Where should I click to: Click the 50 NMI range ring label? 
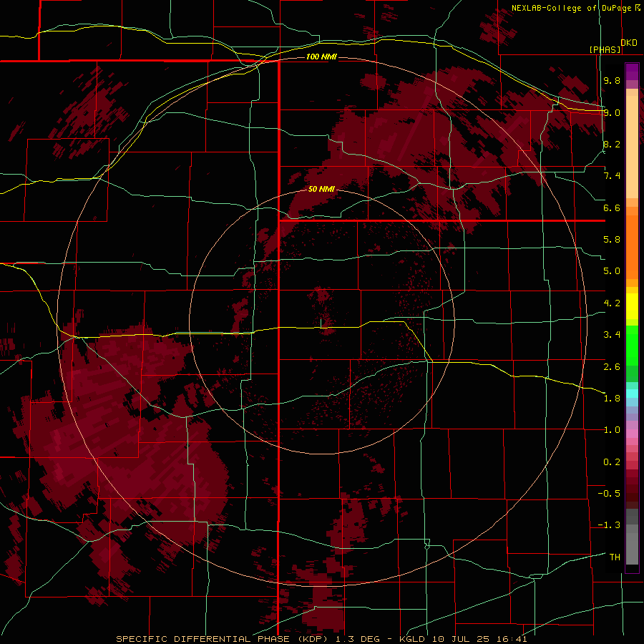tap(321, 189)
